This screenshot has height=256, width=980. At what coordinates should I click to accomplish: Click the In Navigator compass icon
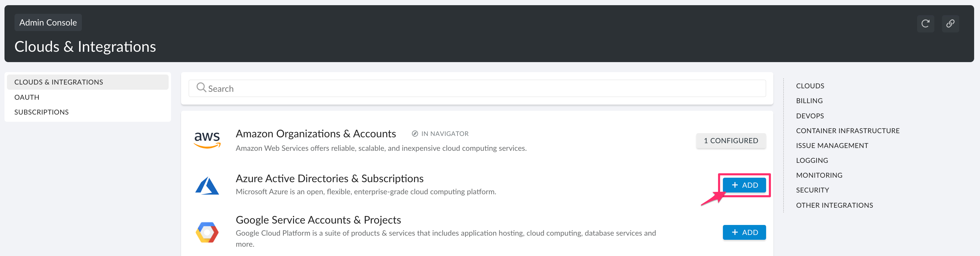tap(415, 134)
